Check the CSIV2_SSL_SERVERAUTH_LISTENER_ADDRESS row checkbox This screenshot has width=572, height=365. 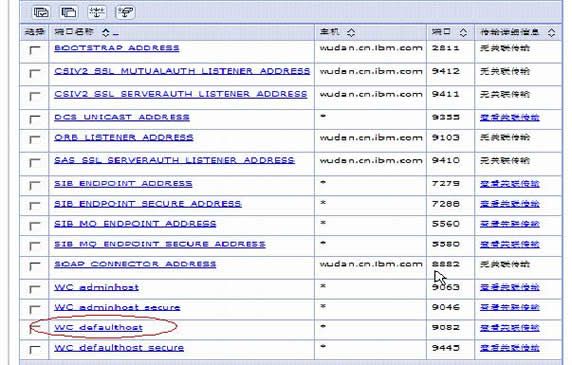(x=35, y=96)
